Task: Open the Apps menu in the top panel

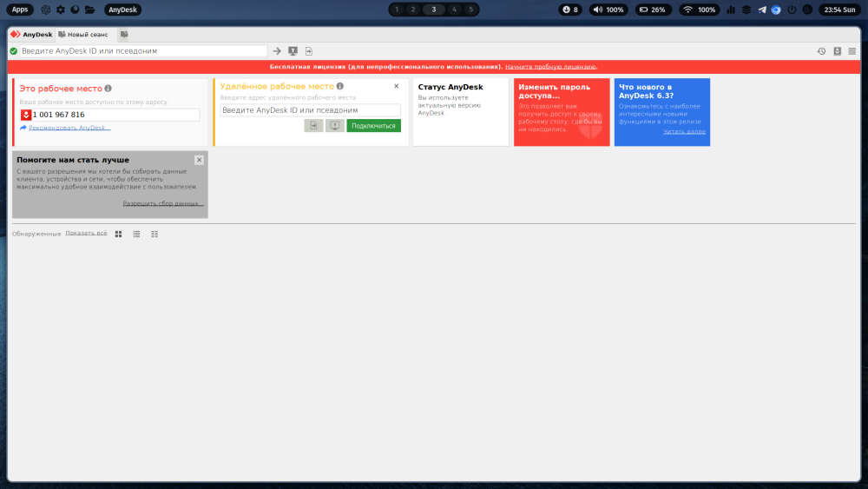Action: 20,10
